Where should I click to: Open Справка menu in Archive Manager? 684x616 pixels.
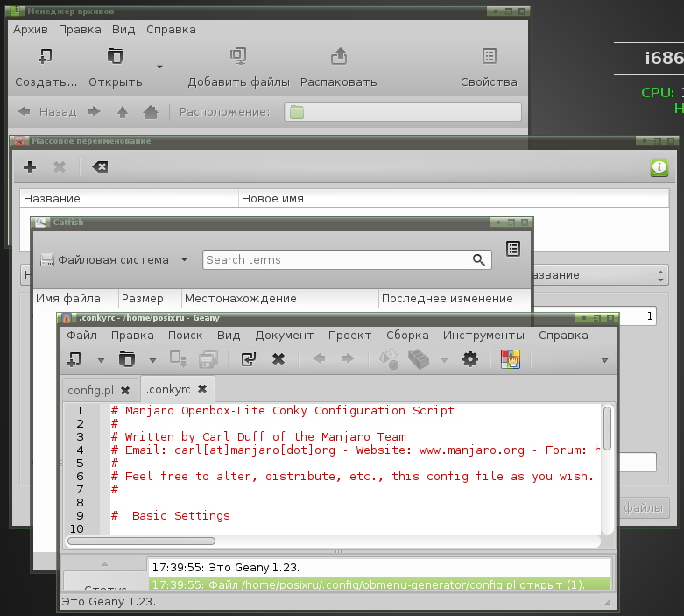point(171,30)
